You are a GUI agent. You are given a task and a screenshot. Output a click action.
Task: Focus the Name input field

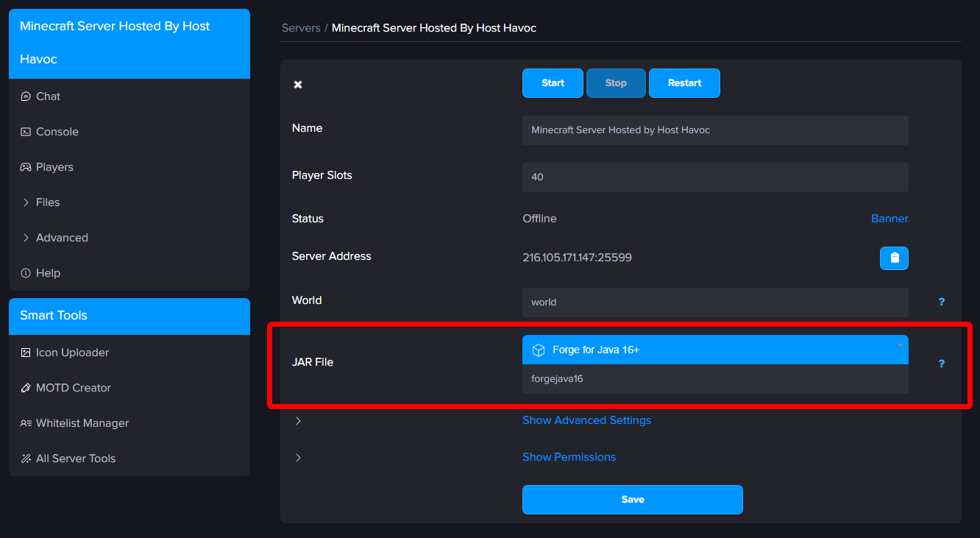click(715, 130)
